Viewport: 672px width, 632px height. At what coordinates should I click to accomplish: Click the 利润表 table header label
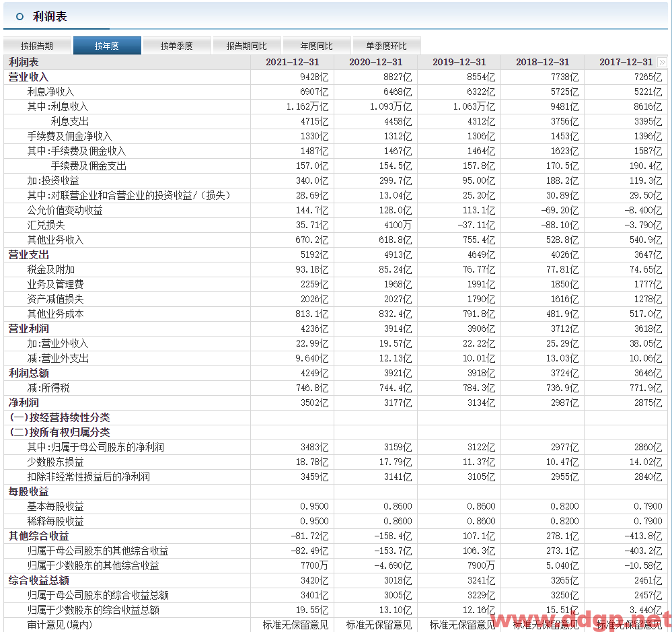click(x=24, y=62)
